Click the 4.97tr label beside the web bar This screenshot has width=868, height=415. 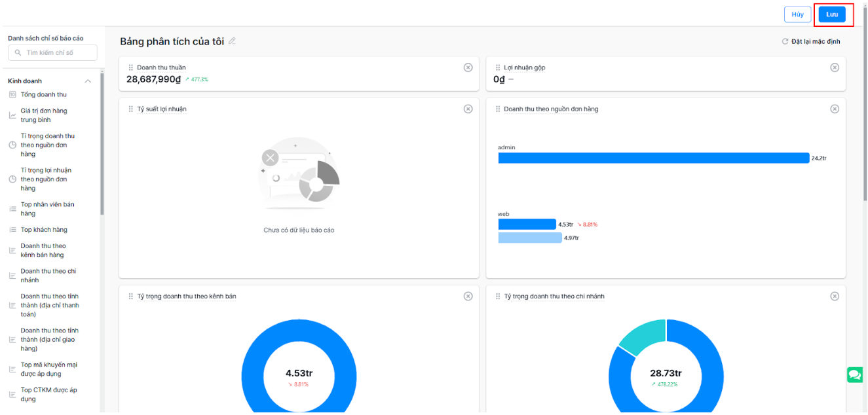[571, 238]
